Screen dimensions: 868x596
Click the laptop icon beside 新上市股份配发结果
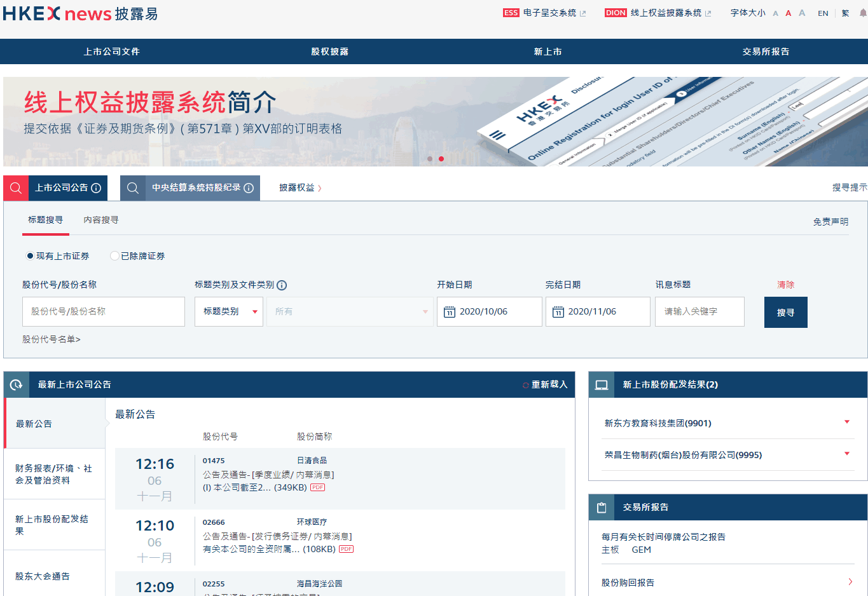pos(602,384)
